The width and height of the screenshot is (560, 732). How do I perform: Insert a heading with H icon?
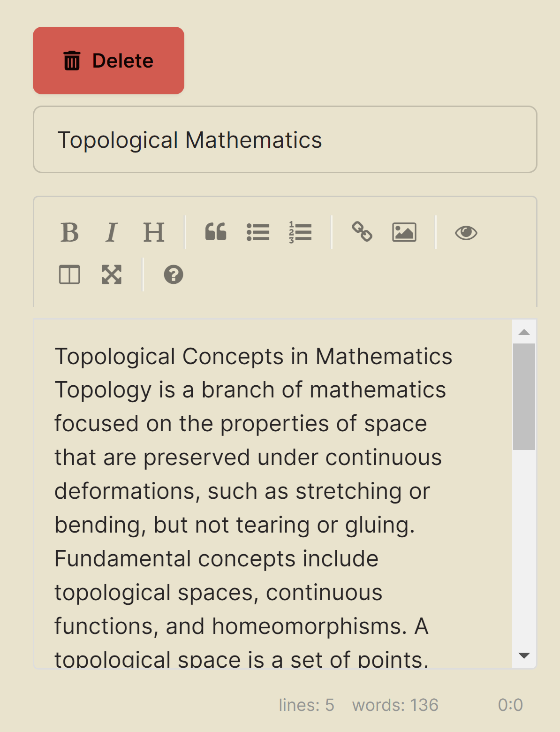click(154, 232)
